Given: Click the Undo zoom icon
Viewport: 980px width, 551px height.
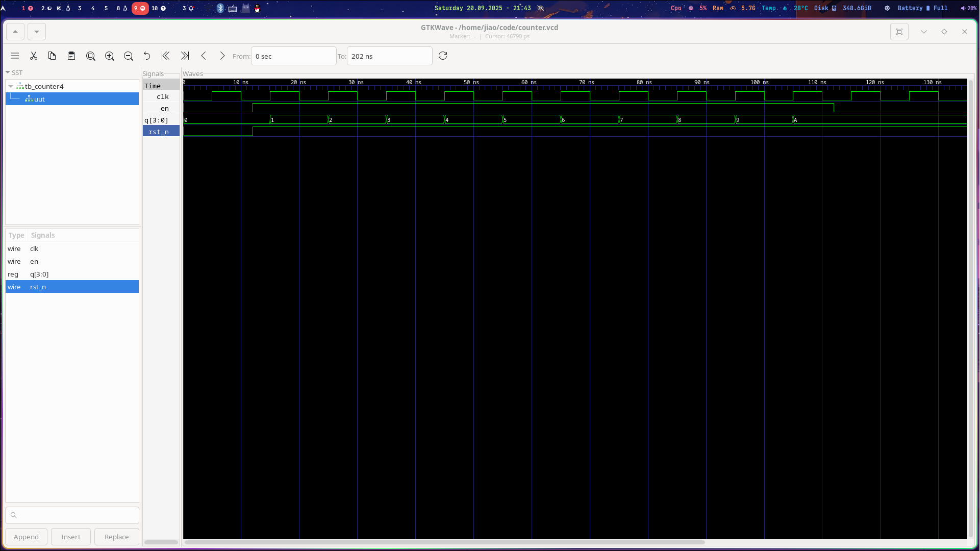Looking at the screenshot, I should (147, 56).
